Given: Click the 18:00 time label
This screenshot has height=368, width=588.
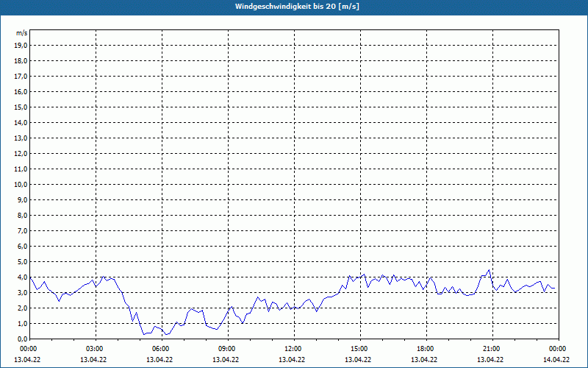Looking at the screenshot, I should pos(426,349).
